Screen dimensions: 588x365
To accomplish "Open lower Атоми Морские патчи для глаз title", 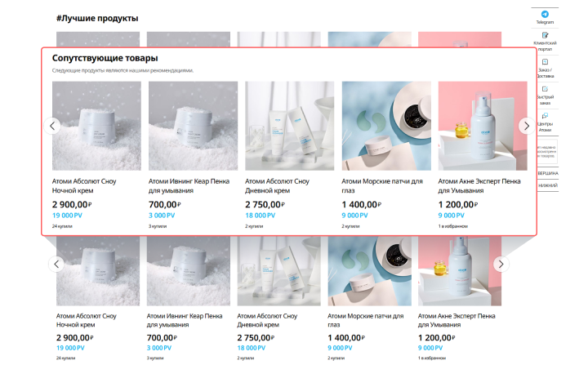I will (366, 320).
